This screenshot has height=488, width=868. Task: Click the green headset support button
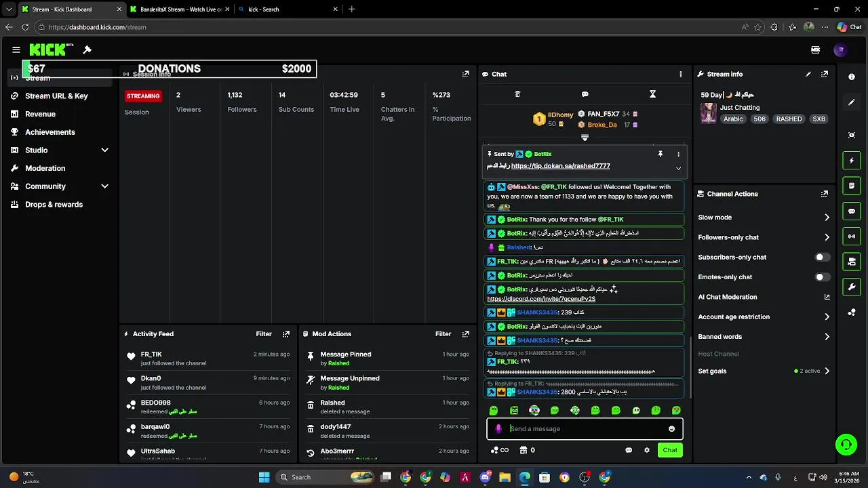[x=846, y=445]
